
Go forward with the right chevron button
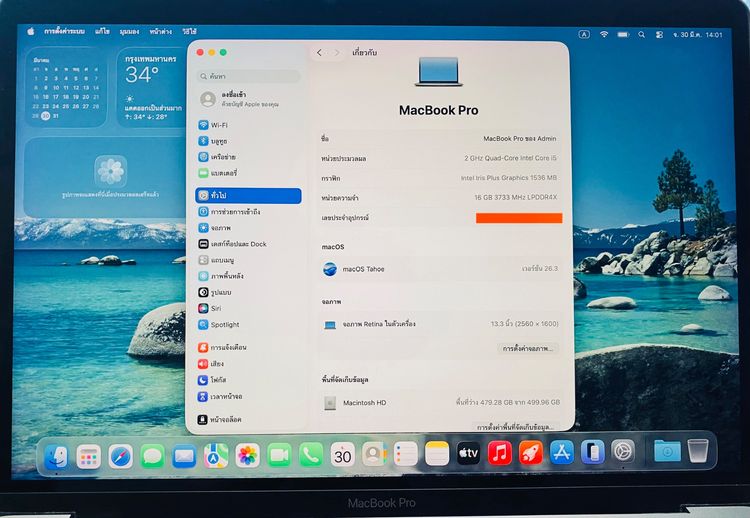coord(337,53)
